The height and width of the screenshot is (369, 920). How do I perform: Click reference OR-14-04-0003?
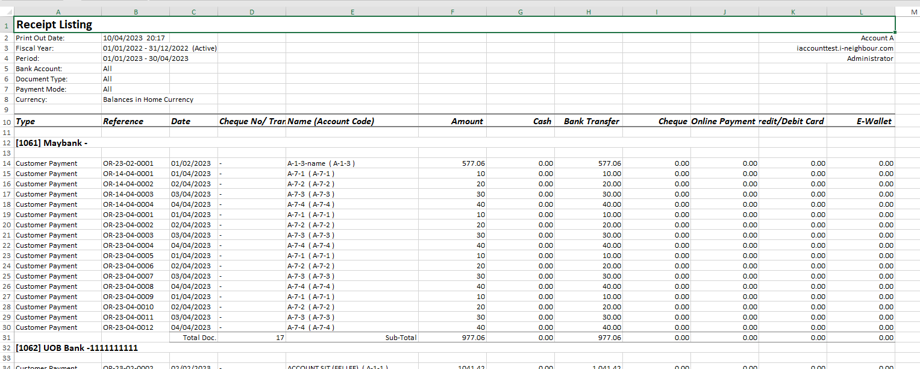point(135,194)
